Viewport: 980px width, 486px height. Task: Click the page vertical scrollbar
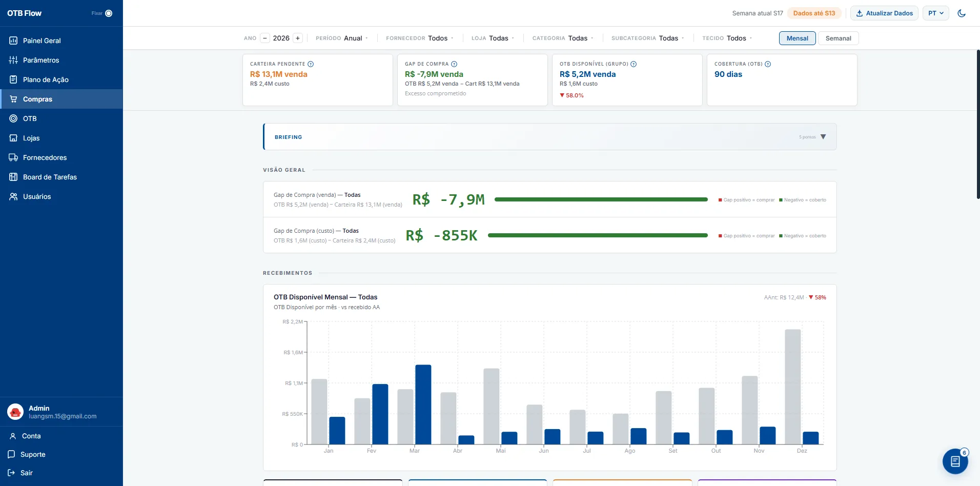tap(978, 125)
